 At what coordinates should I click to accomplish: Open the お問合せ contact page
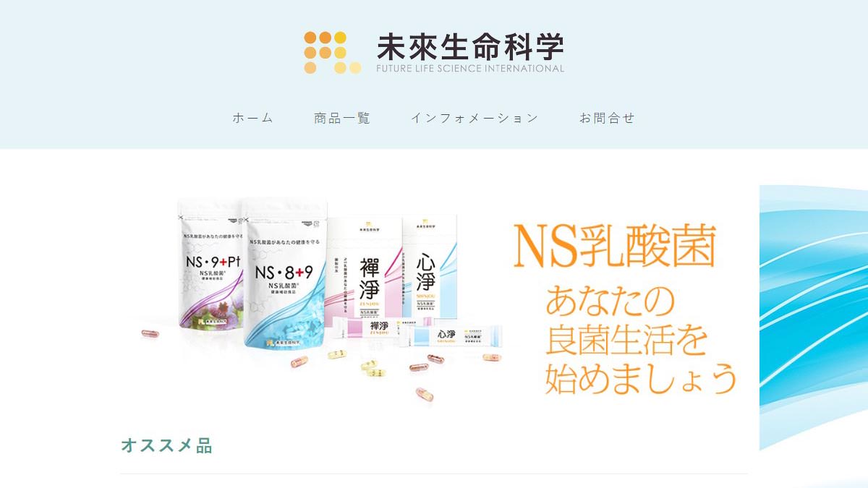click(x=607, y=118)
